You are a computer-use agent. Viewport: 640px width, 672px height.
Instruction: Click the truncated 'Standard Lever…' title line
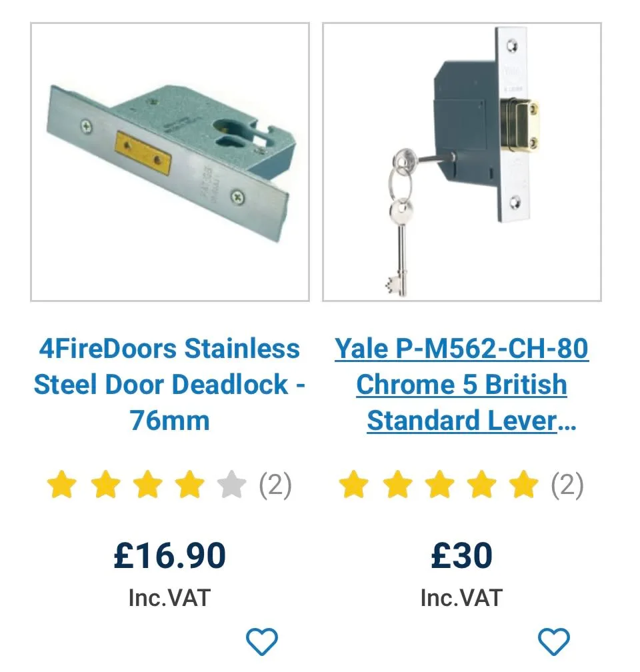click(x=471, y=421)
